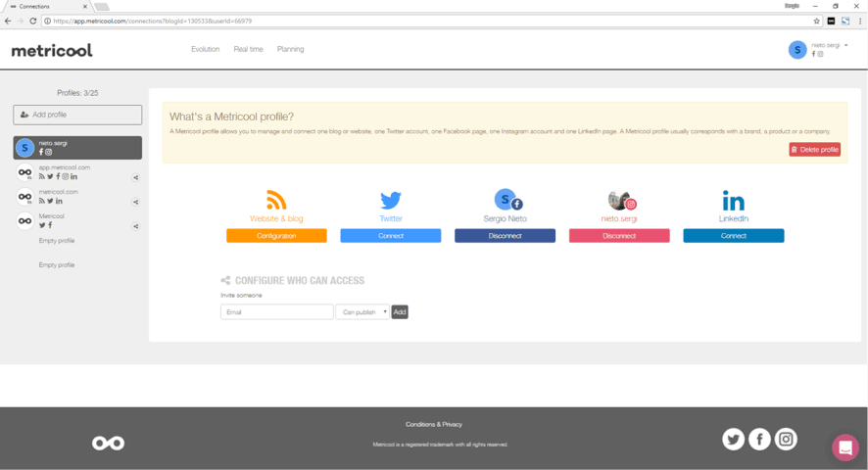Image resolution: width=868 pixels, height=470 pixels.
Task: Share the Metricool profile
Action: coord(135,226)
